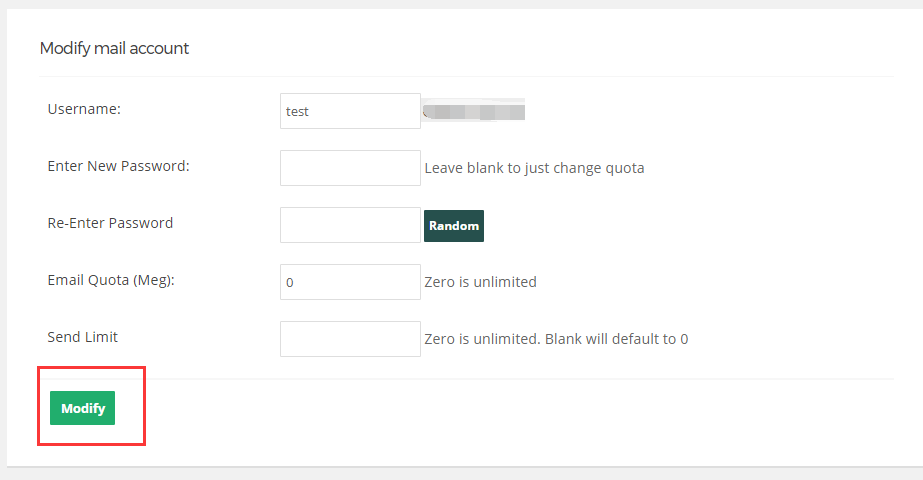
Task: Click the gray page strip below the panel
Action: click(x=462, y=474)
